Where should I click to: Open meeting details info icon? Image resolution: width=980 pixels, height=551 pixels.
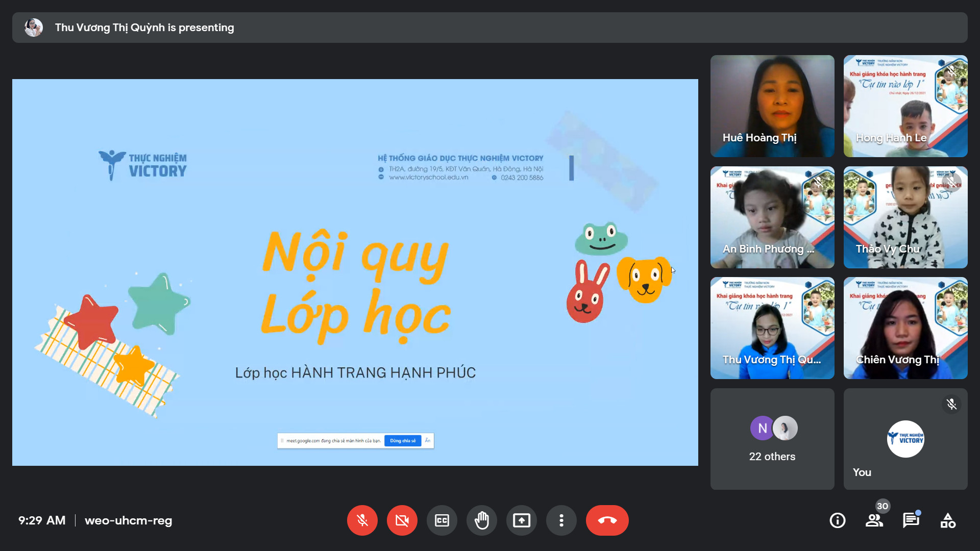[x=837, y=520]
